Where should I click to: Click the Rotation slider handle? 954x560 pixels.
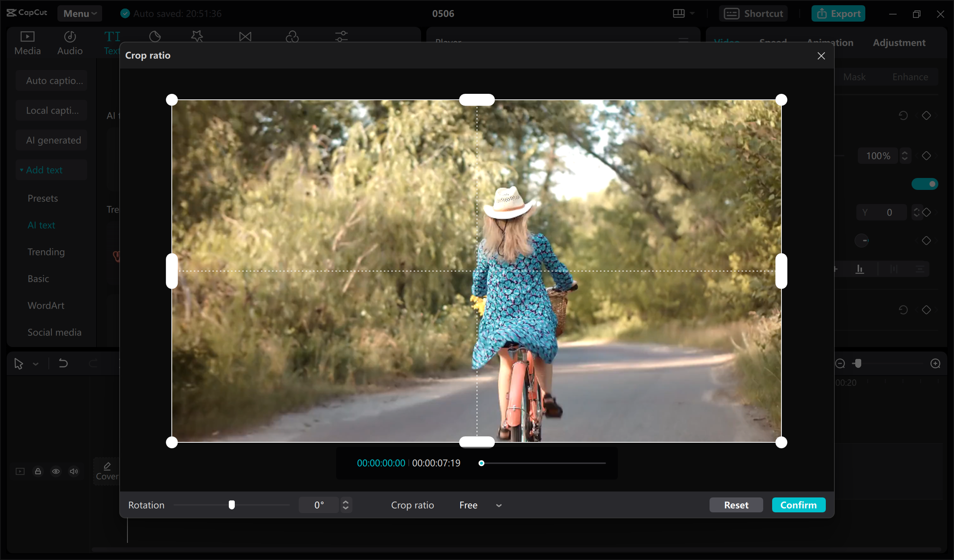tap(232, 505)
